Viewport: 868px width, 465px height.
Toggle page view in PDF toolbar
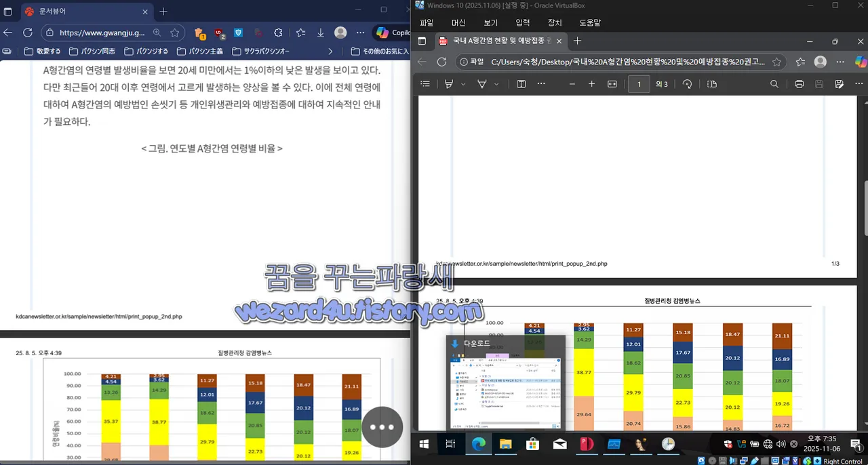[711, 84]
